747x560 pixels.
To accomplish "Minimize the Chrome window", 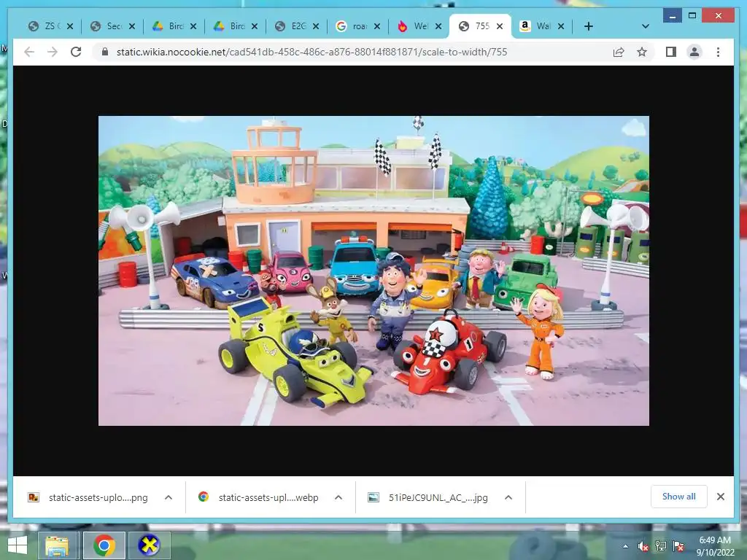I will 673,16.
